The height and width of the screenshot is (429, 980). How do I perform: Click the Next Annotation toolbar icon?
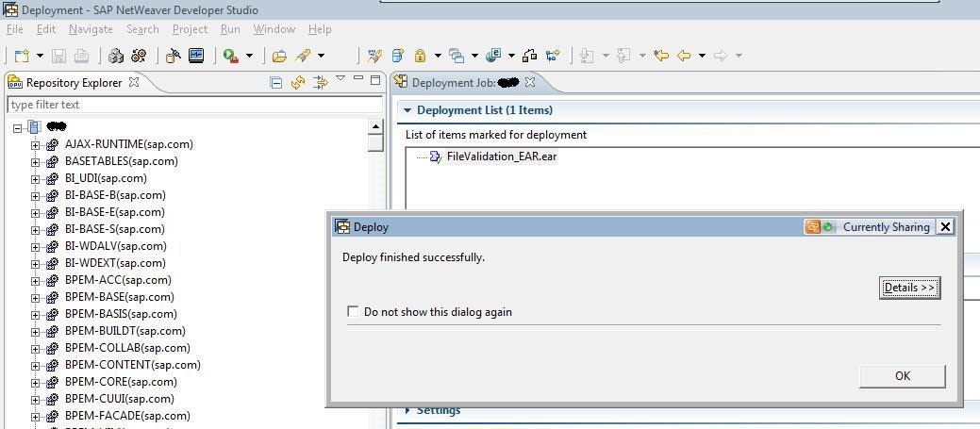(587, 57)
